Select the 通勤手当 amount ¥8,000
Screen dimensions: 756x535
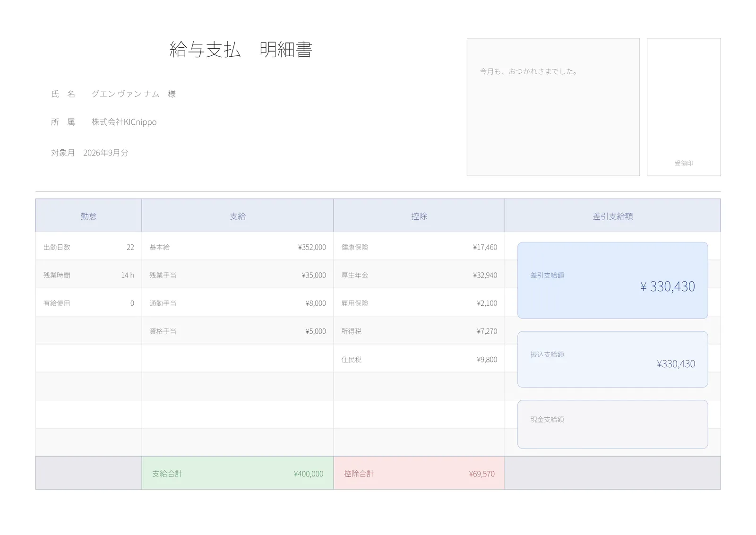(316, 303)
